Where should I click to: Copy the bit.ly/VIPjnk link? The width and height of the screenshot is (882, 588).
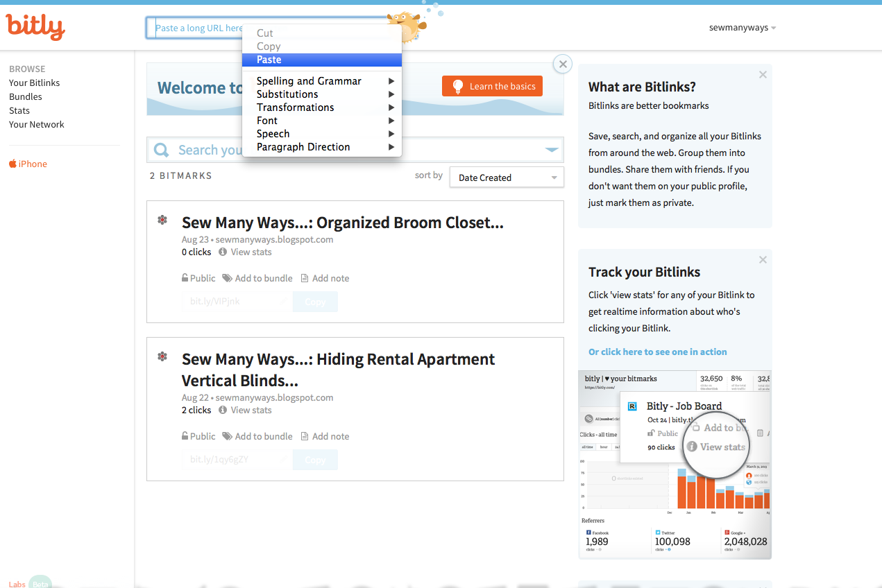(315, 302)
